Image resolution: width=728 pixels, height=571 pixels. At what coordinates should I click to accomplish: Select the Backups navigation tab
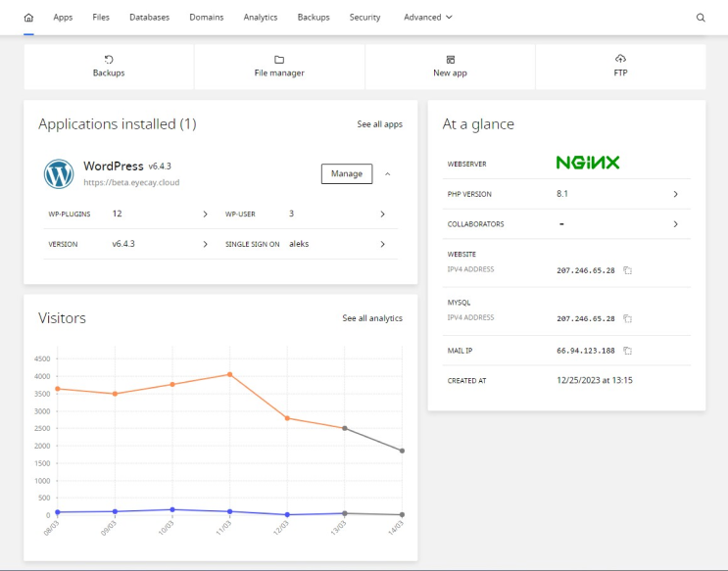[314, 18]
